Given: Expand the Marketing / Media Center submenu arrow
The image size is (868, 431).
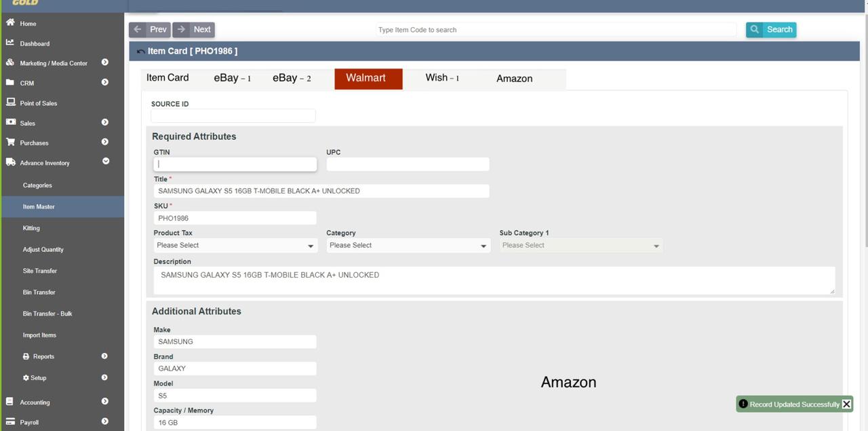Looking at the screenshot, I should 105,62.
